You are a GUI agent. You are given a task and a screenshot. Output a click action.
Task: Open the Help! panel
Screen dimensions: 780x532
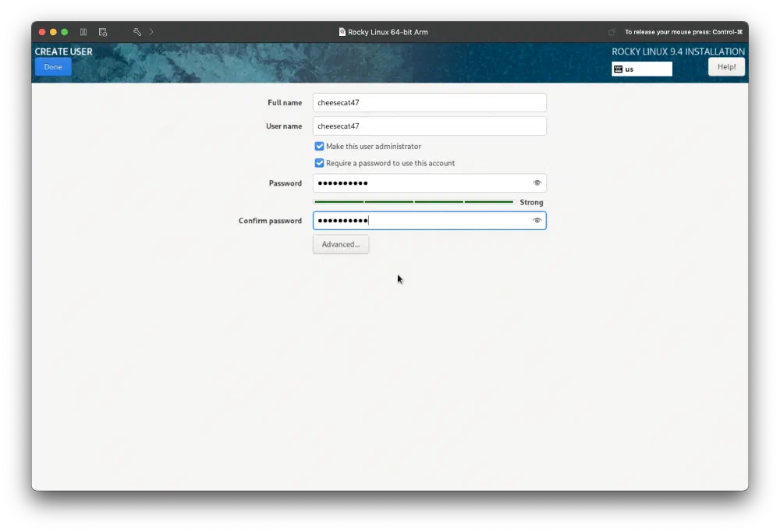[725, 66]
